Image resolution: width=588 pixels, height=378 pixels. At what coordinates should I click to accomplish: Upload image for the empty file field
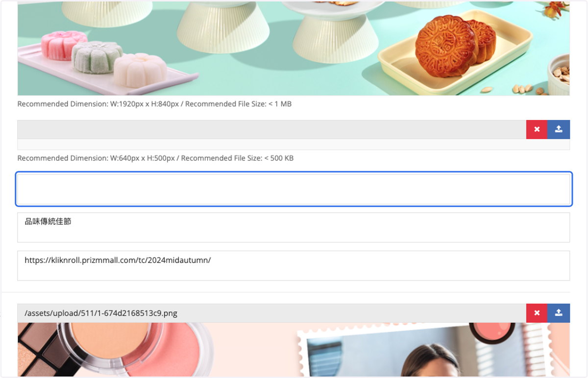559,130
